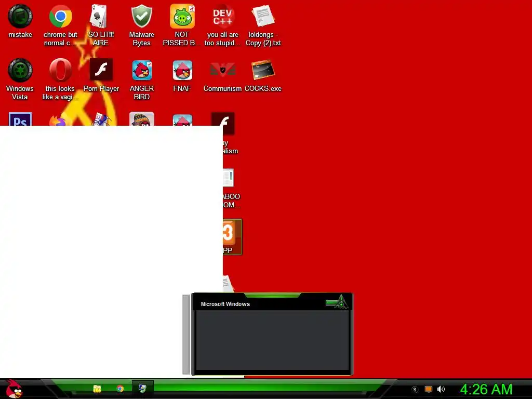532x399 pixels.
Task: Show hidden tray icons arrow
Action: coord(415,390)
